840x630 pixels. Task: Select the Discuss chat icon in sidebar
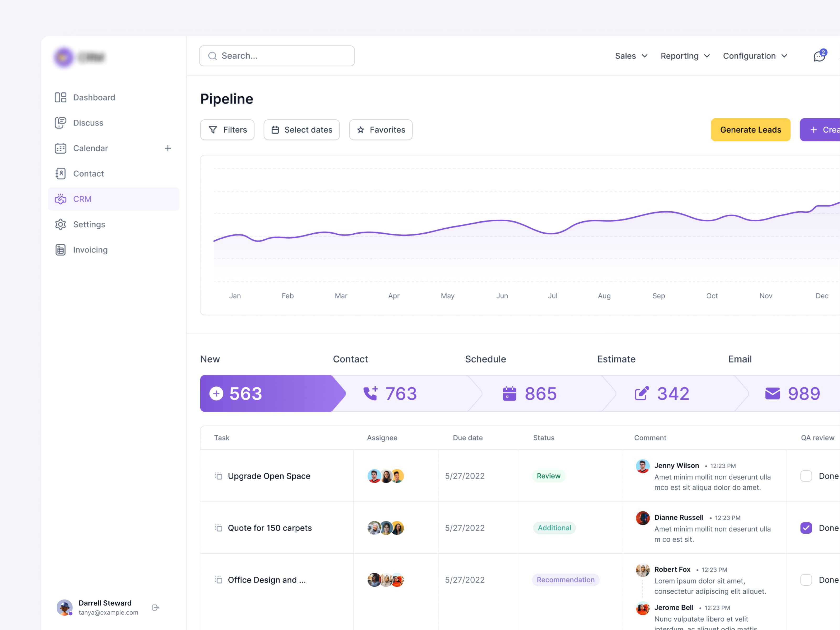click(x=61, y=123)
